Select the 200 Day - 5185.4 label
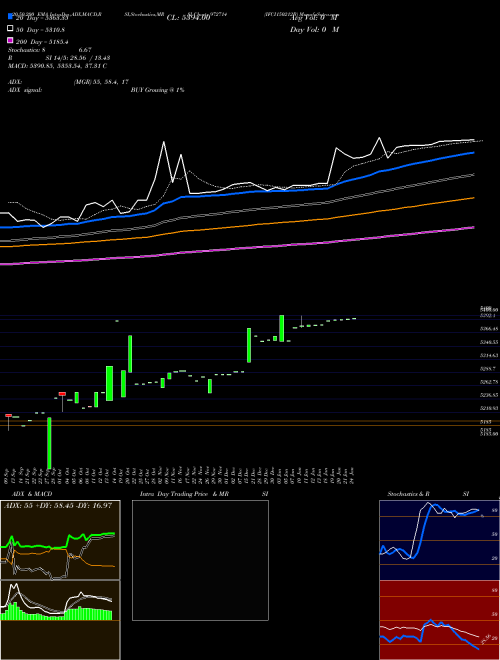 pyautogui.click(x=42, y=42)
